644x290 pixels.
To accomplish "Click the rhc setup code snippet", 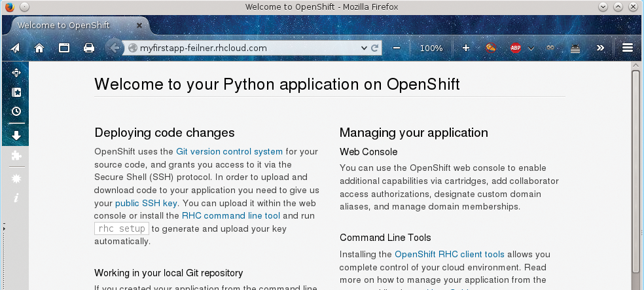I will tap(122, 229).
